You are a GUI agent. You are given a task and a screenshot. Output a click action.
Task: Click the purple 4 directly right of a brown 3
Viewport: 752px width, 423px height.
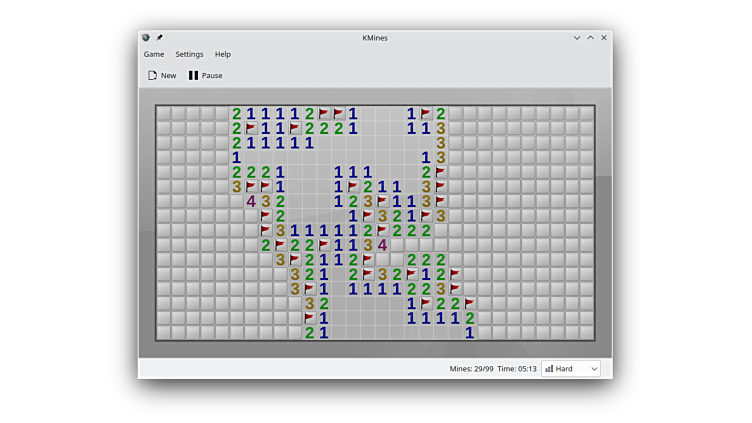coord(382,245)
